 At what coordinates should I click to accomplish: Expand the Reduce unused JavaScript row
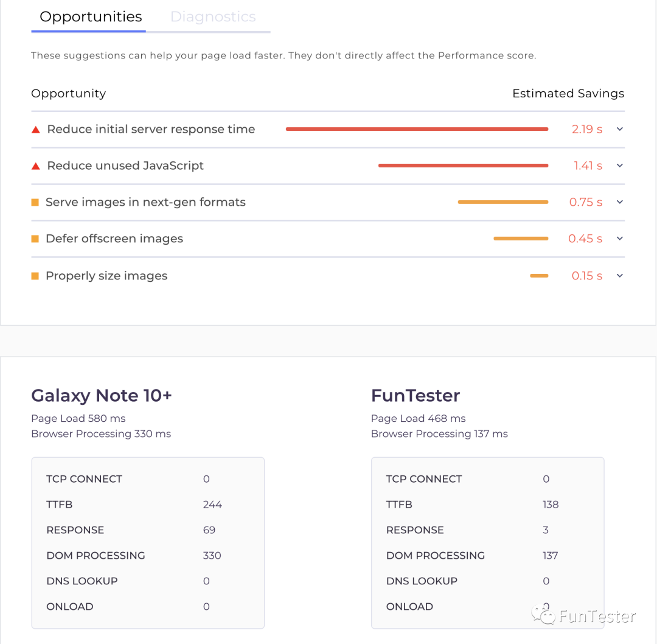(x=620, y=166)
